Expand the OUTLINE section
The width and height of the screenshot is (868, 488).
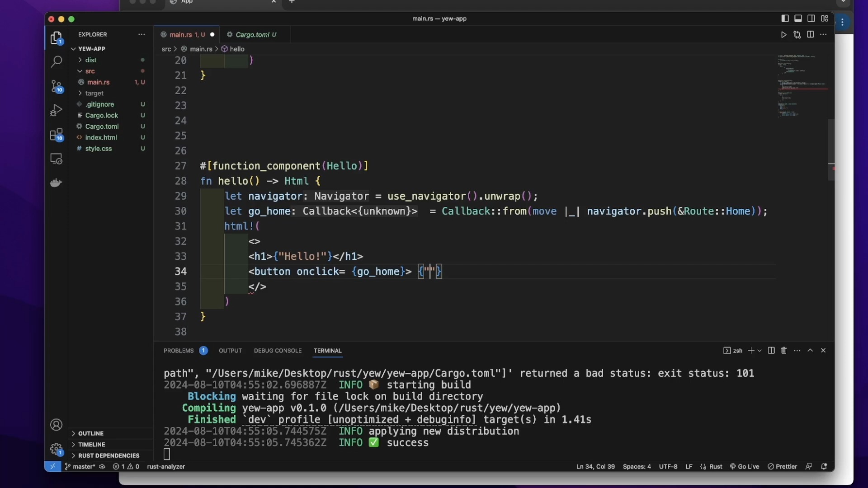91,433
